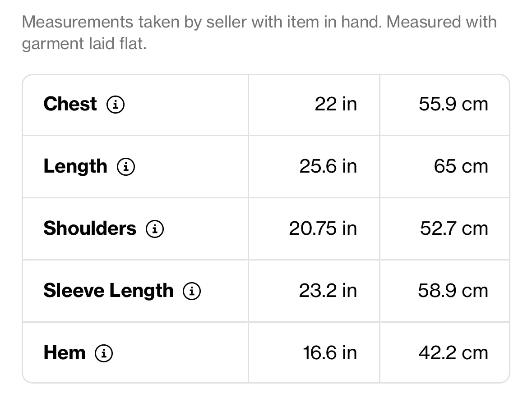This screenshot has height=402, width=532.
Task: Select the Sleeve Length label text
Action: [x=108, y=291]
